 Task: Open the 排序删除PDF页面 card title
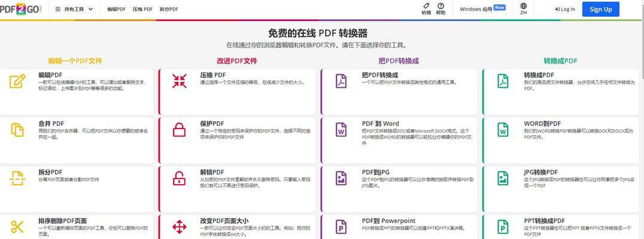[x=62, y=220]
